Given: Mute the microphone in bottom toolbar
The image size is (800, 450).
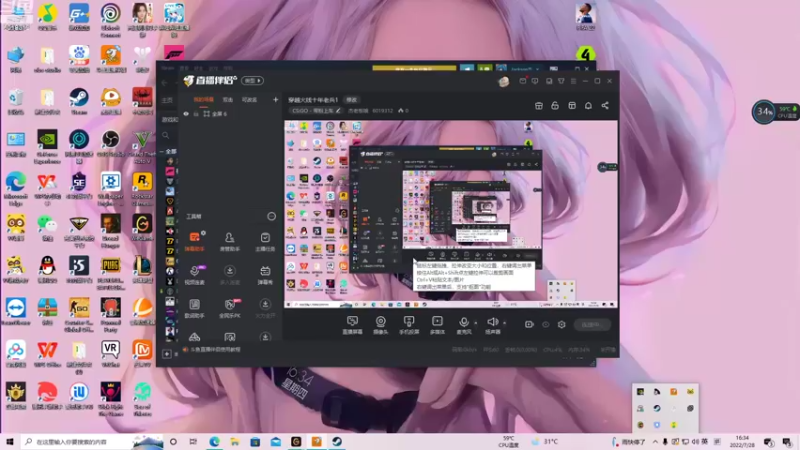Looking at the screenshot, I should click(463, 325).
